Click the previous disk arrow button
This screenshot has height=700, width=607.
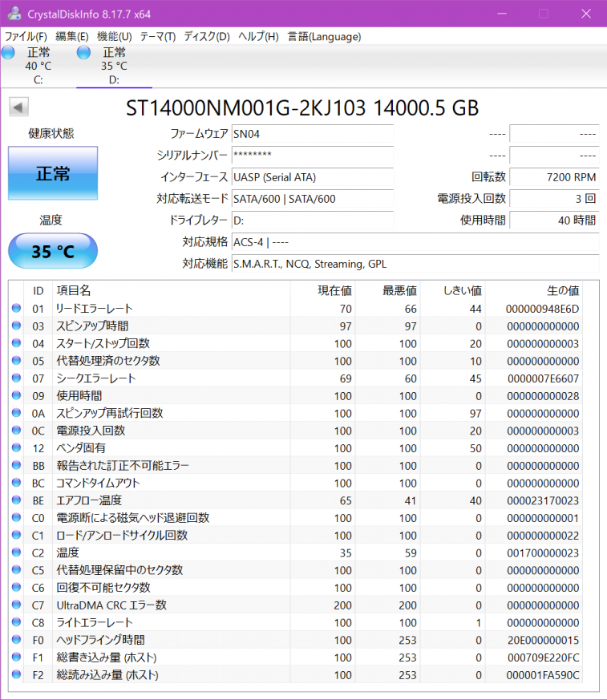pyautogui.click(x=18, y=107)
